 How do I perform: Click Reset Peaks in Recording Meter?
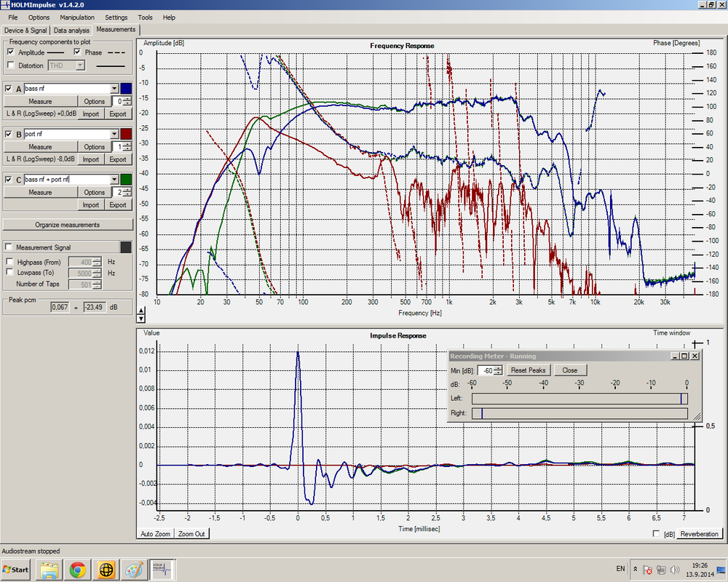(x=528, y=370)
